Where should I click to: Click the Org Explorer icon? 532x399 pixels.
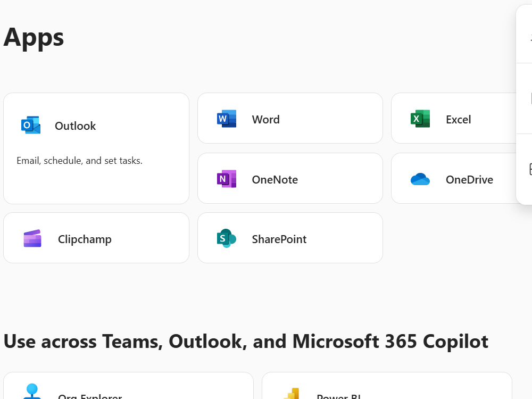click(x=32, y=391)
